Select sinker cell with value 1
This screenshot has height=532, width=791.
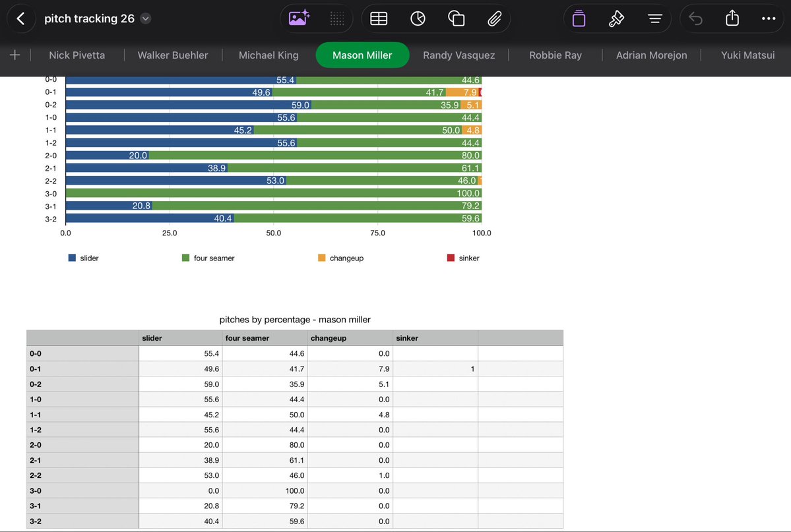point(435,369)
